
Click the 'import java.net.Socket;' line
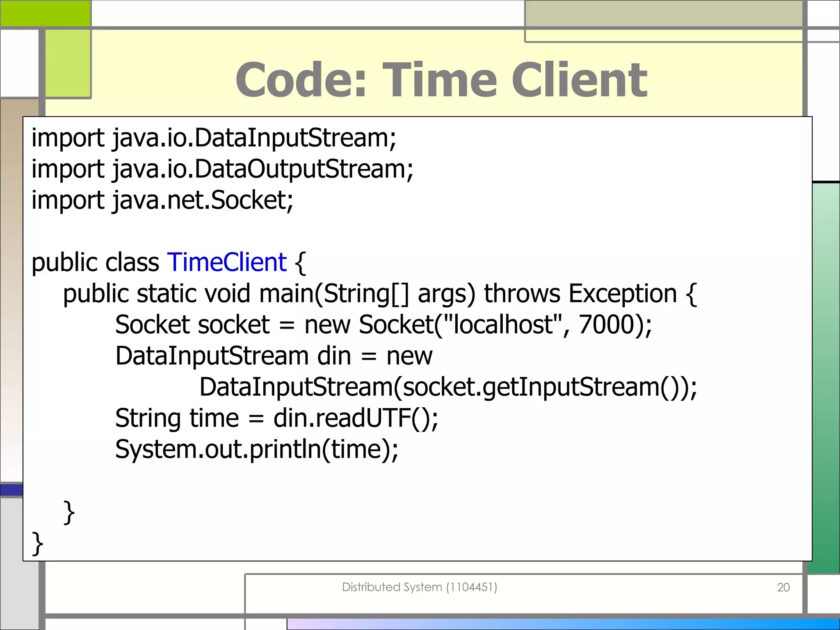162,200
